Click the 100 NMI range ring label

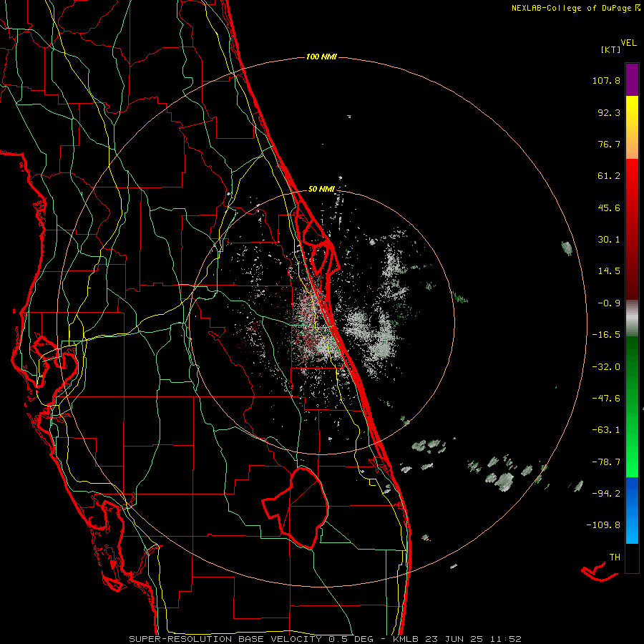pos(321,57)
